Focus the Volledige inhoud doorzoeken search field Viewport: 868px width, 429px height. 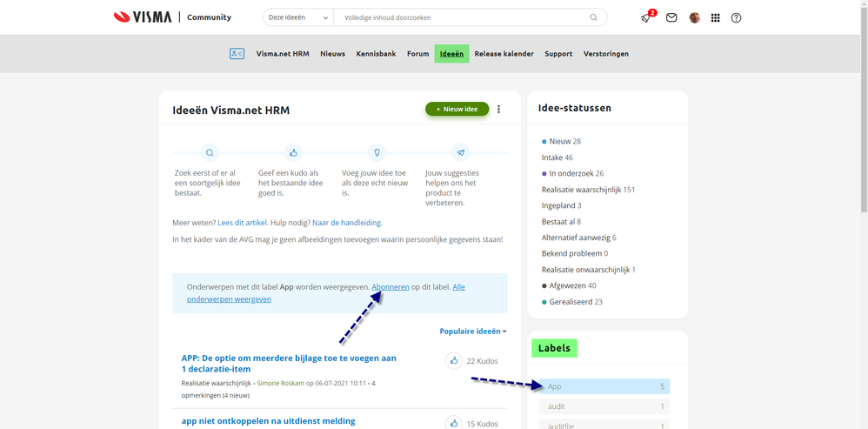[x=462, y=17]
